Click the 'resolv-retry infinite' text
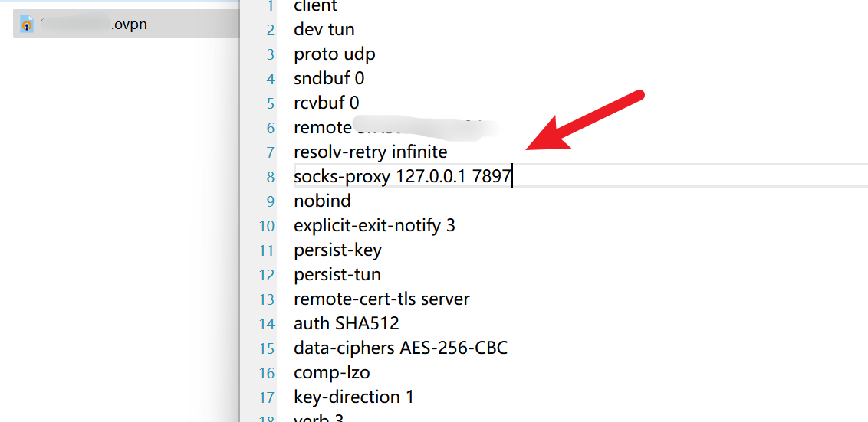Image resolution: width=868 pixels, height=422 pixels. (370, 152)
